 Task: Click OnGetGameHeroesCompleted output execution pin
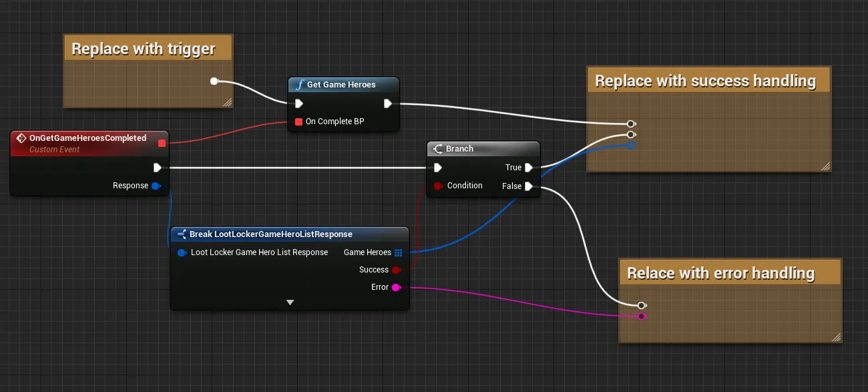(x=157, y=168)
